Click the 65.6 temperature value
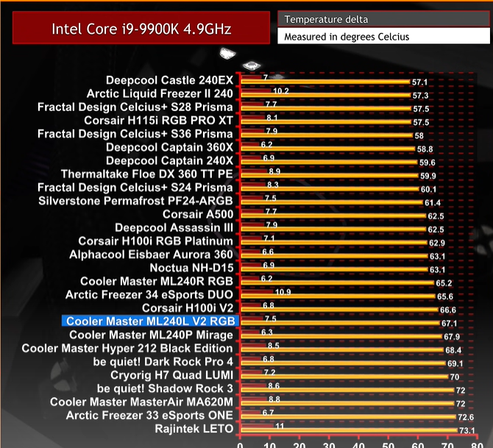 [x=445, y=296]
